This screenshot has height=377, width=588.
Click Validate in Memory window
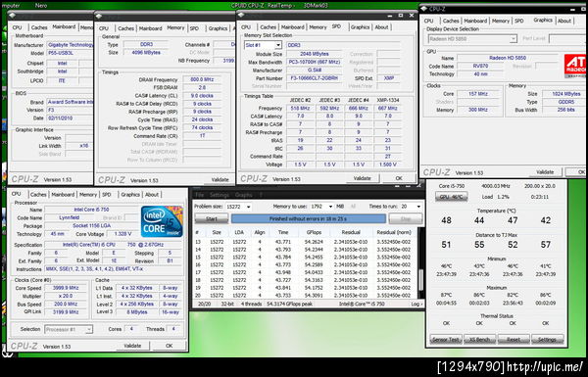tap(220, 180)
